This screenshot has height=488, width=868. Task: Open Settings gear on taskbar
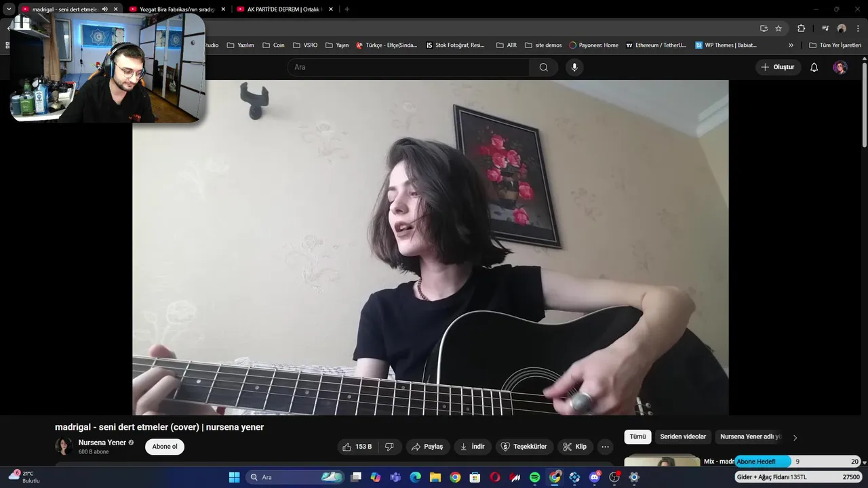[x=634, y=477]
